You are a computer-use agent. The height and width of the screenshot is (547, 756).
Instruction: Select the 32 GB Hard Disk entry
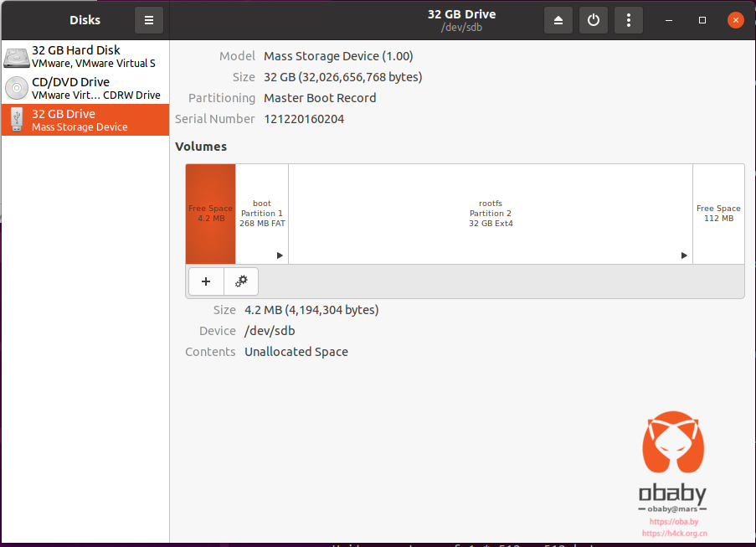click(85, 56)
